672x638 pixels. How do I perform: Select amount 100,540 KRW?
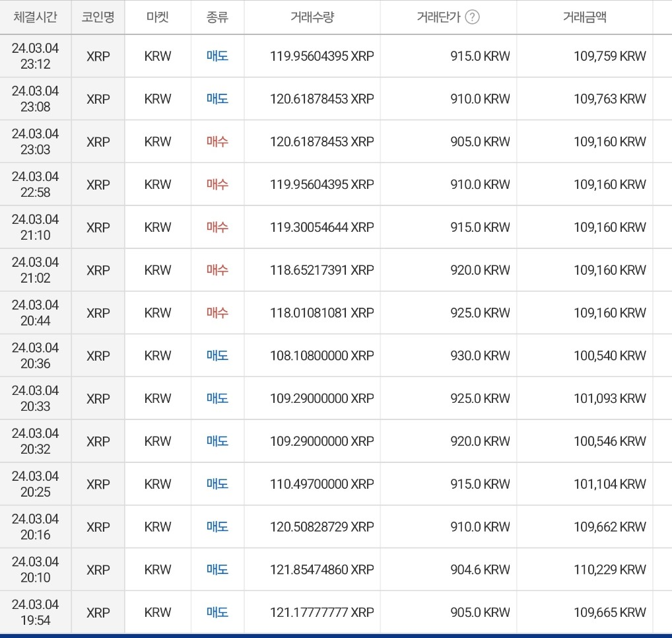pyautogui.click(x=610, y=355)
